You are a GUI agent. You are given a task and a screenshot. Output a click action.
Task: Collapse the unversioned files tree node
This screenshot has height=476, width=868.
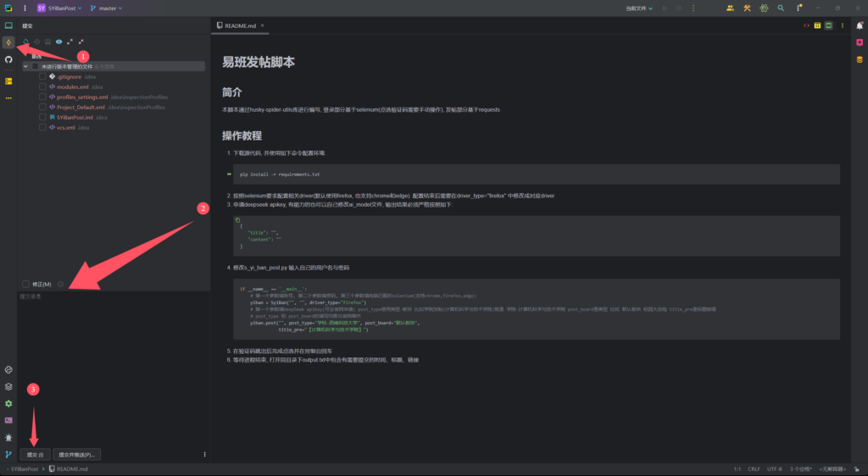pos(25,66)
